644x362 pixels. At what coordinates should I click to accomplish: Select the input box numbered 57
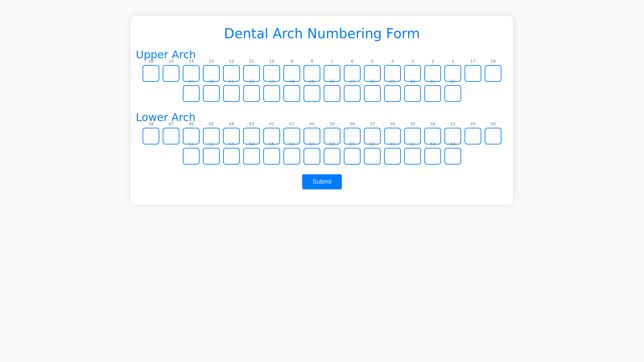[312, 156]
